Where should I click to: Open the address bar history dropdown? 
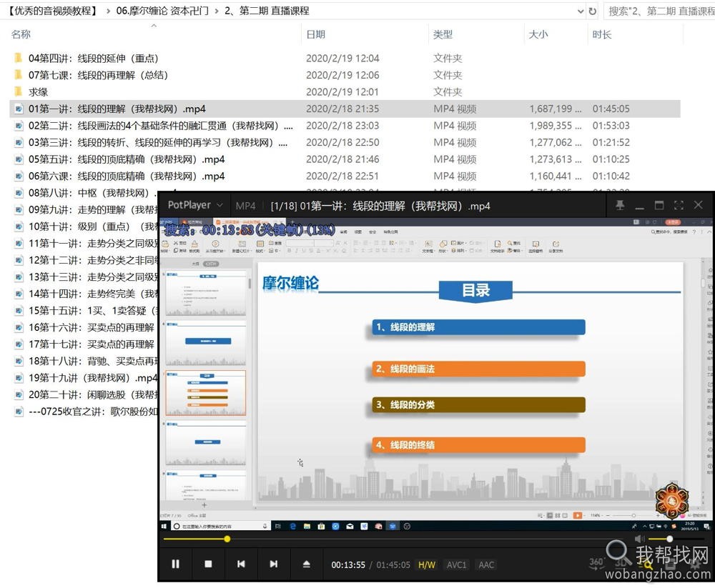(581, 11)
